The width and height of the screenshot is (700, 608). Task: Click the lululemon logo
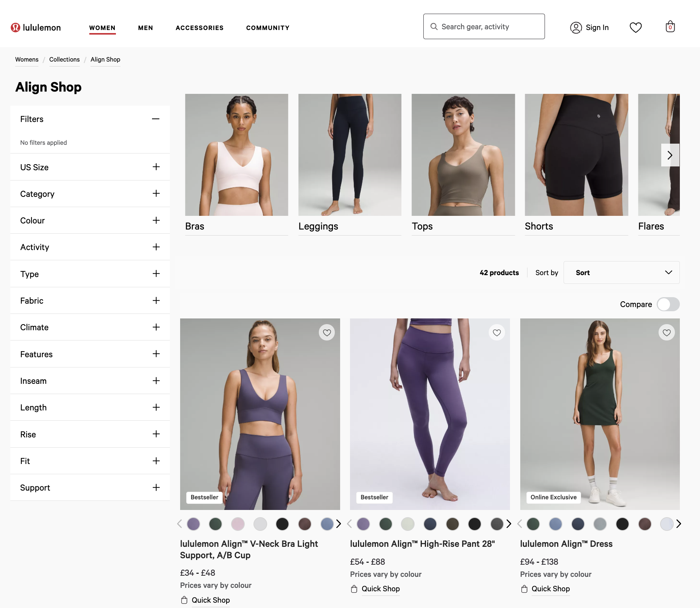[x=36, y=27]
